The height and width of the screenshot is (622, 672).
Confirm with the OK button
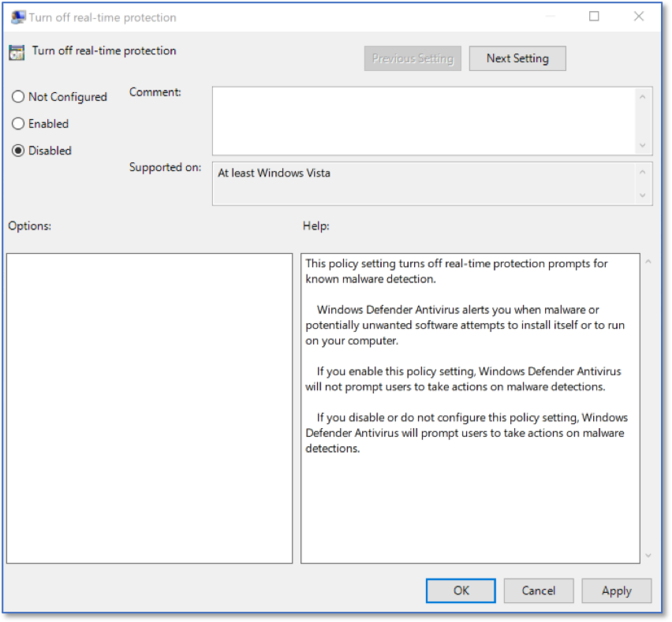coord(461,590)
